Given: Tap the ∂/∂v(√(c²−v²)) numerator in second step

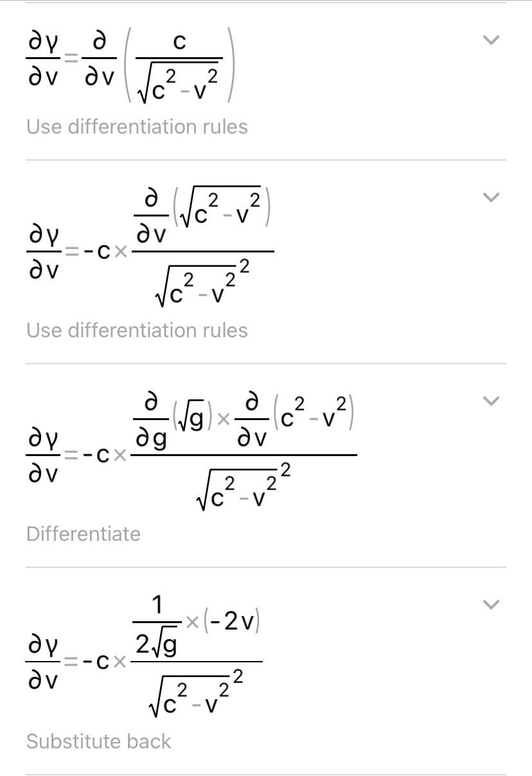Looking at the screenshot, I should [x=202, y=217].
